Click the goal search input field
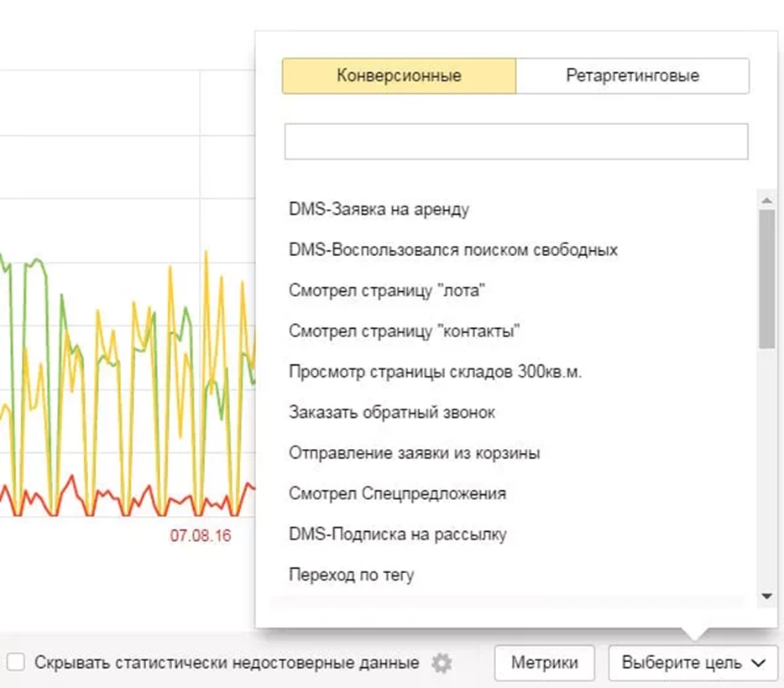The image size is (784, 688). 515,142
